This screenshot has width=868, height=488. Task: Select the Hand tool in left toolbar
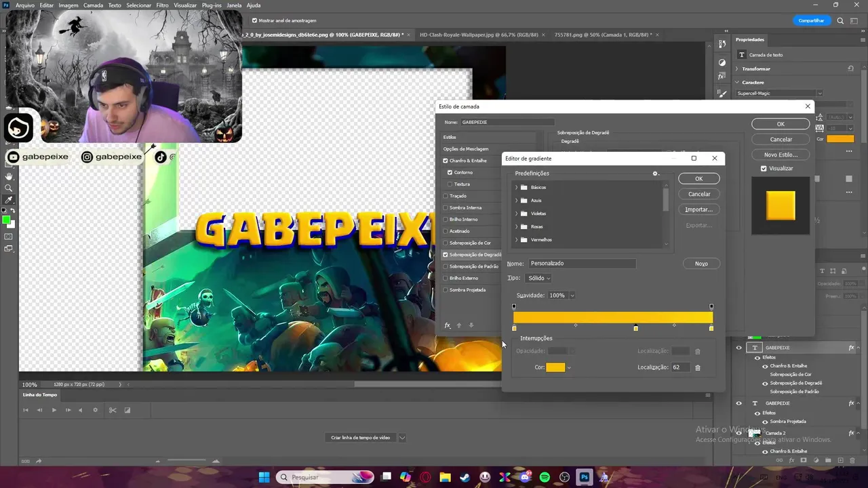point(9,176)
